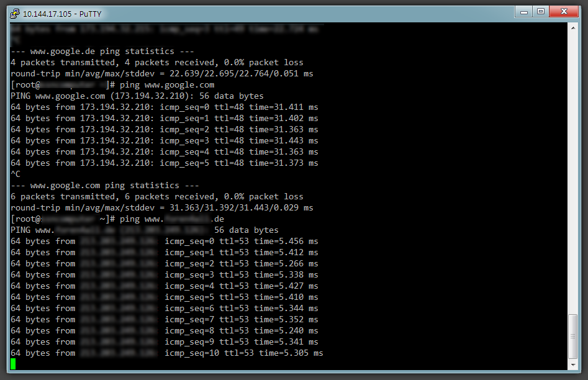Click the time=5.456 ms line
The width and height of the screenshot is (588, 380).
[165, 242]
